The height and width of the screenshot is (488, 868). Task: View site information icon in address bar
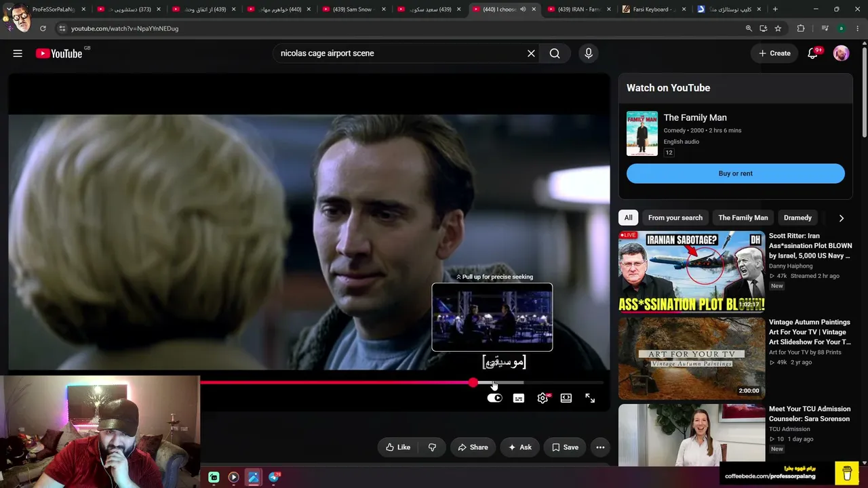[62, 28]
